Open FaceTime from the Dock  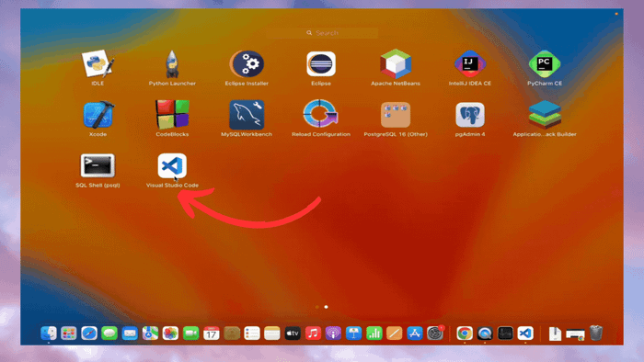191,334
